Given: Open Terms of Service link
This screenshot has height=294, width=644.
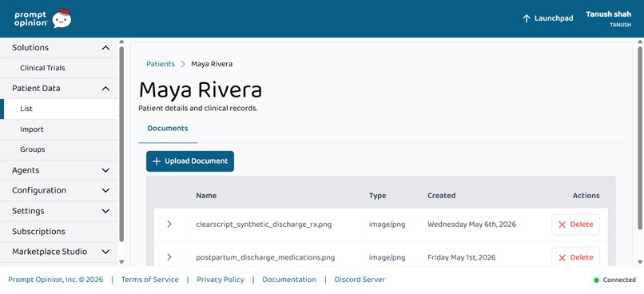Looking at the screenshot, I should point(150,280).
